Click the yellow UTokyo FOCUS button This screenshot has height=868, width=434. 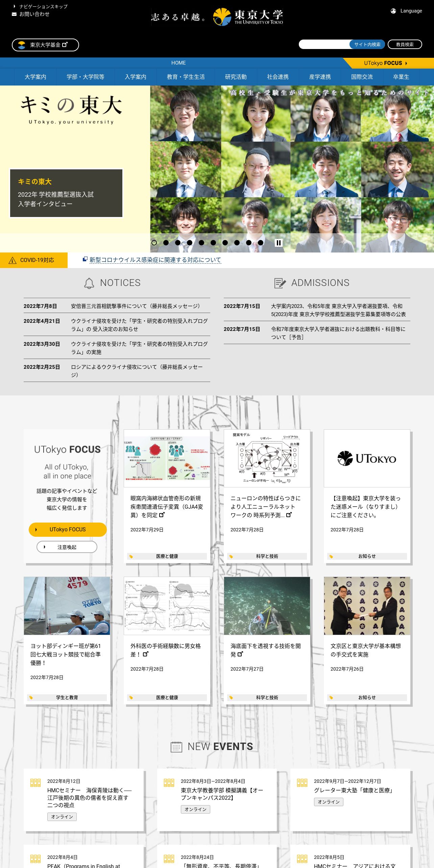tap(68, 530)
